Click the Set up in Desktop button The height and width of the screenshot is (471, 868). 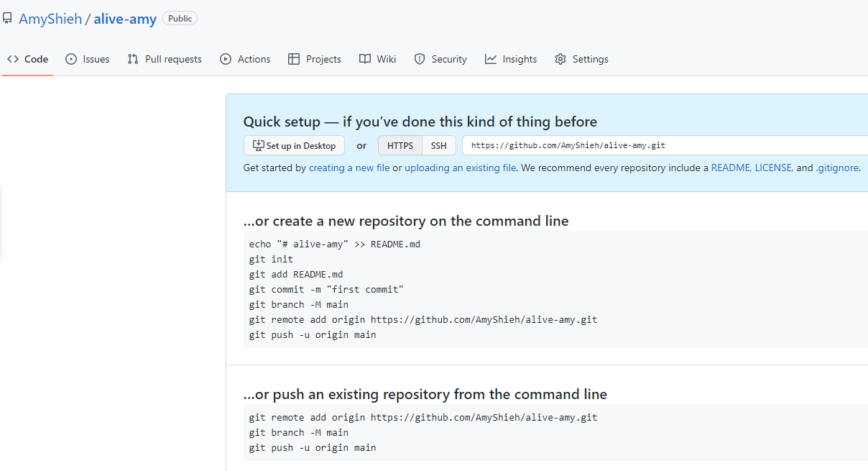[x=294, y=145]
